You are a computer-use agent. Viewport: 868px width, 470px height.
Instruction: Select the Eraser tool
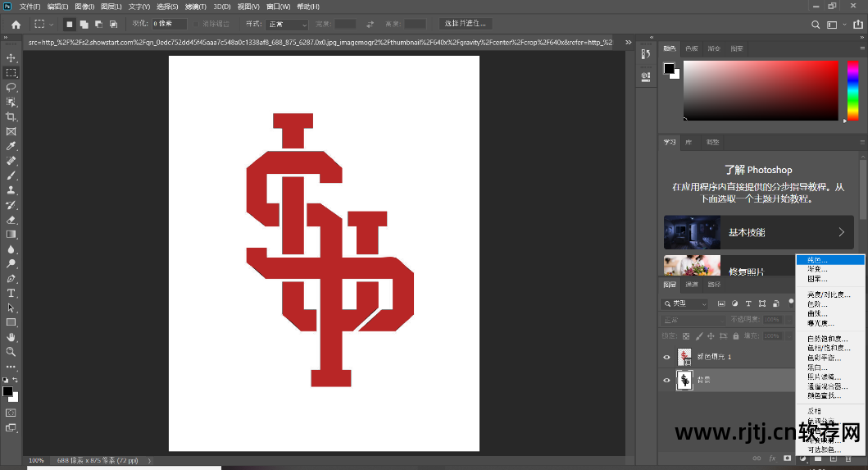[11, 220]
